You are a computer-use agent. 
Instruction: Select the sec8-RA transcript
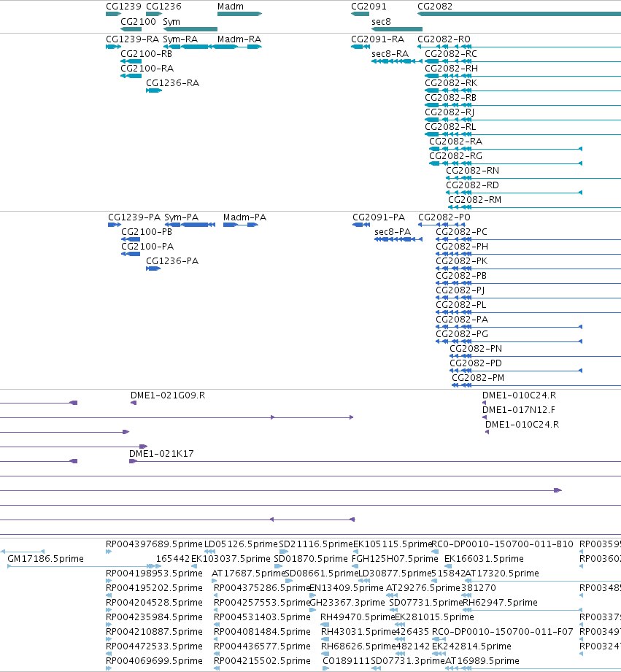390,54
